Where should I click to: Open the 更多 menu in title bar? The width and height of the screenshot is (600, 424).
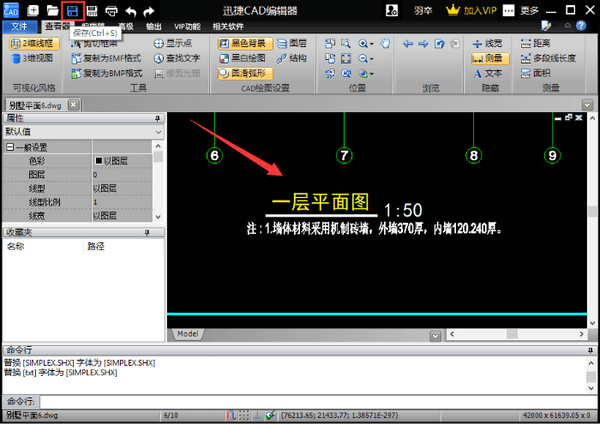pyautogui.click(x=529, y=10)
